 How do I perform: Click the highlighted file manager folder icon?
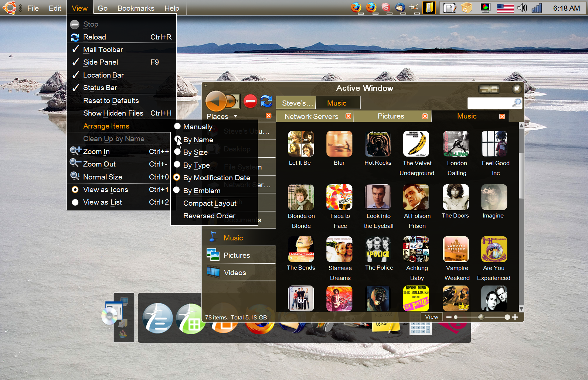click(x=429, y=7)
